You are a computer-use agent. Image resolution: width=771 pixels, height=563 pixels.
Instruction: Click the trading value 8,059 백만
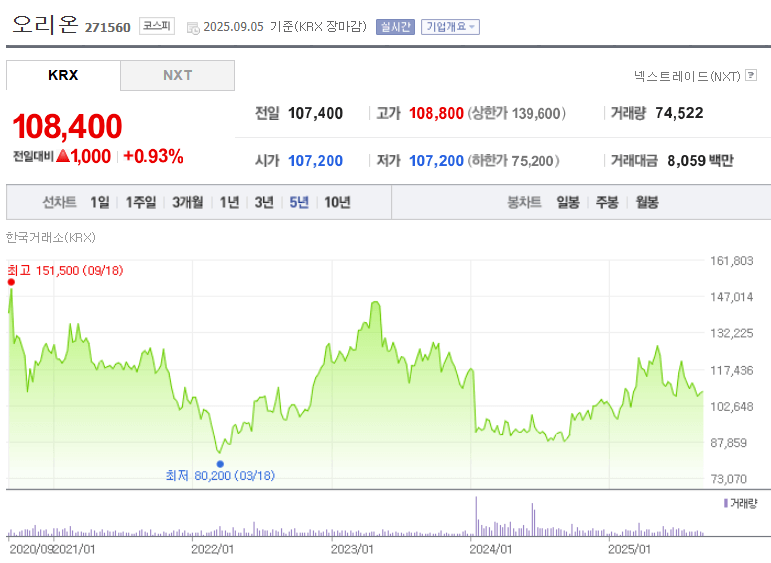pyautogui.click(x=700, y=161)
